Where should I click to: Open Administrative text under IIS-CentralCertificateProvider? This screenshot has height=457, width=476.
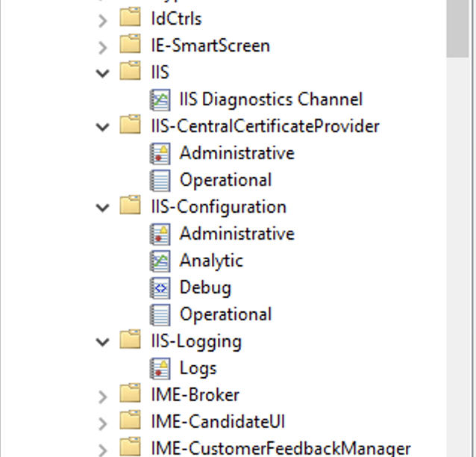tap(237, 153)
